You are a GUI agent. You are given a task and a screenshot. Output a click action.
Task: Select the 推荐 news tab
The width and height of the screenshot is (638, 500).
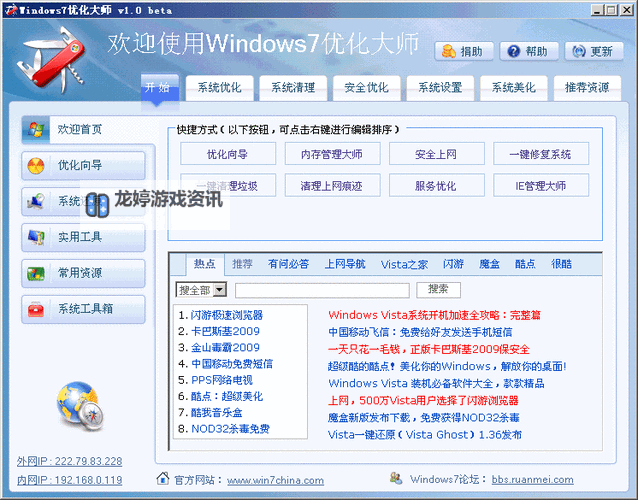point(243,264)
